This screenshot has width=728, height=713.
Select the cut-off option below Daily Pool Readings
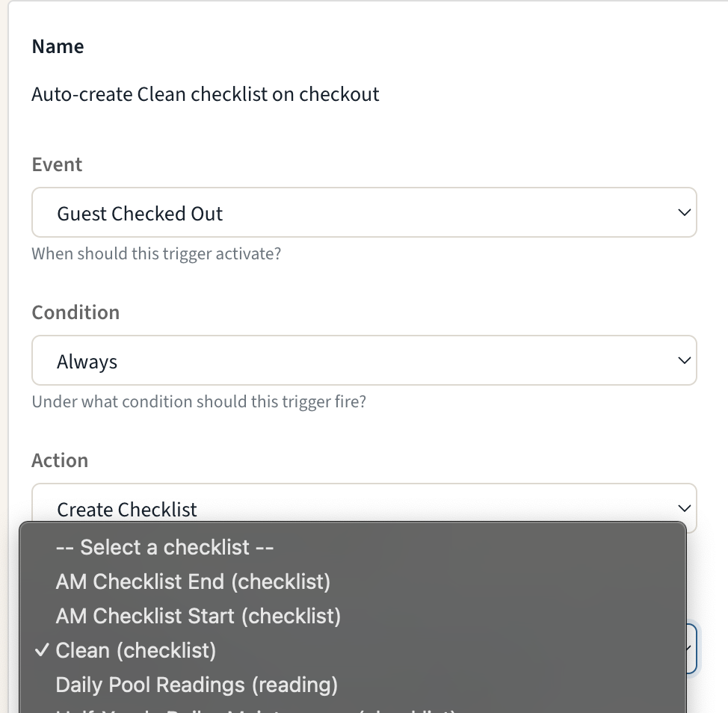pyautogui.click(x=353, y=709)
